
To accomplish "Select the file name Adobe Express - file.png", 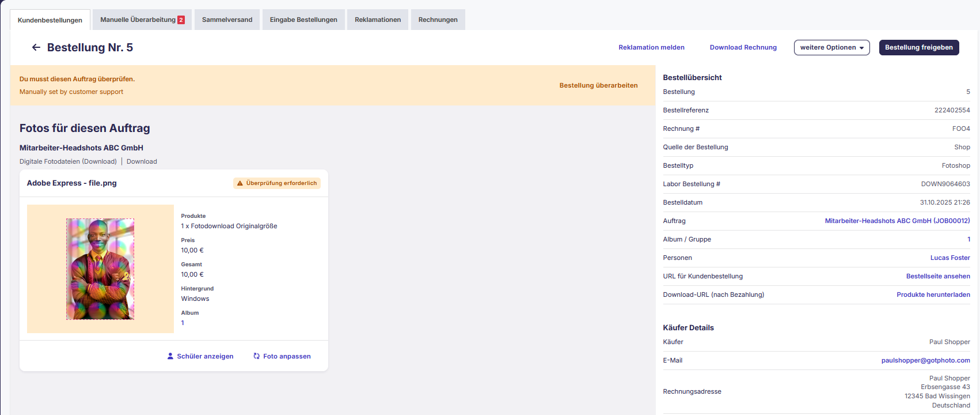I will click(x=72, y=183).
